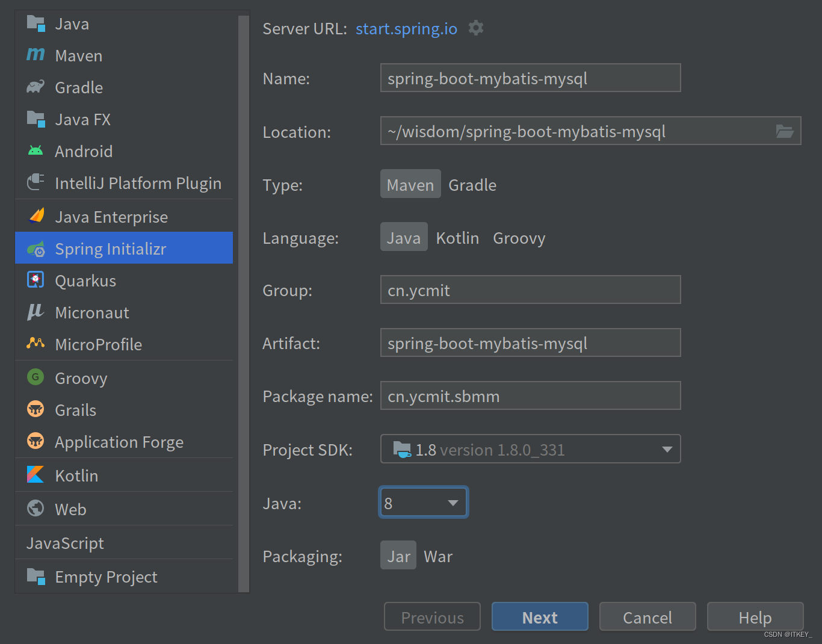Select the Application Forge label
The width and height of the screenshot is (822, 644).
(x=119, y=442)
